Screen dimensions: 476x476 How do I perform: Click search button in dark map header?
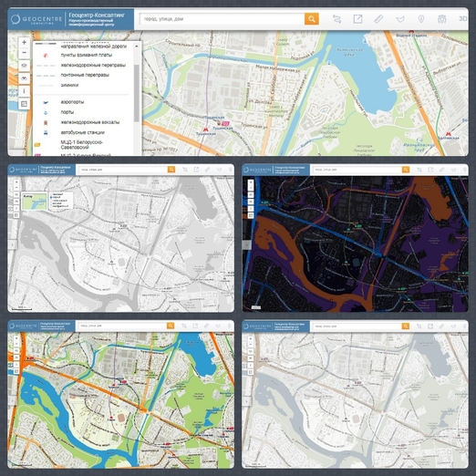coord(406,170)
